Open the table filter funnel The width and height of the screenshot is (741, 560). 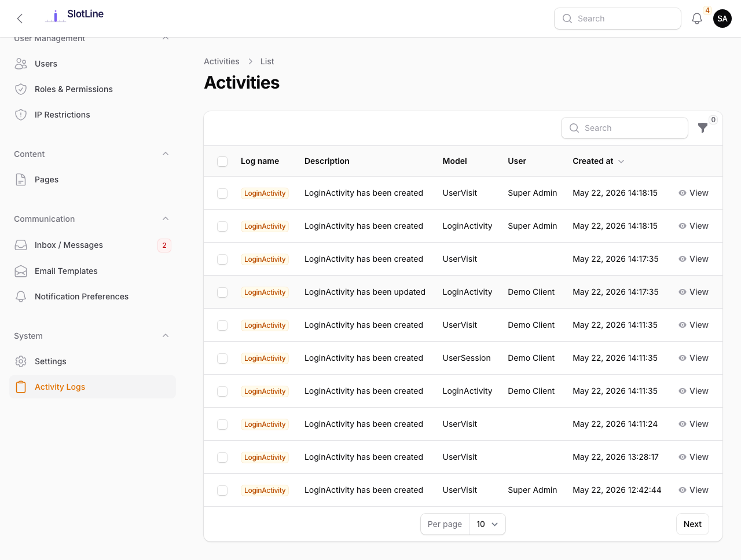(x=703, y=128)
